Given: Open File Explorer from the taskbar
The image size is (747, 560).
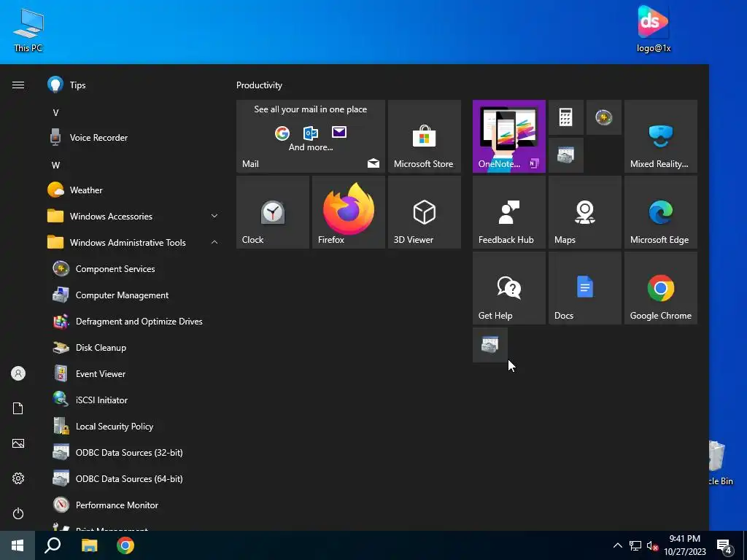Looking at the screenshot, I should tap(89, 545).
